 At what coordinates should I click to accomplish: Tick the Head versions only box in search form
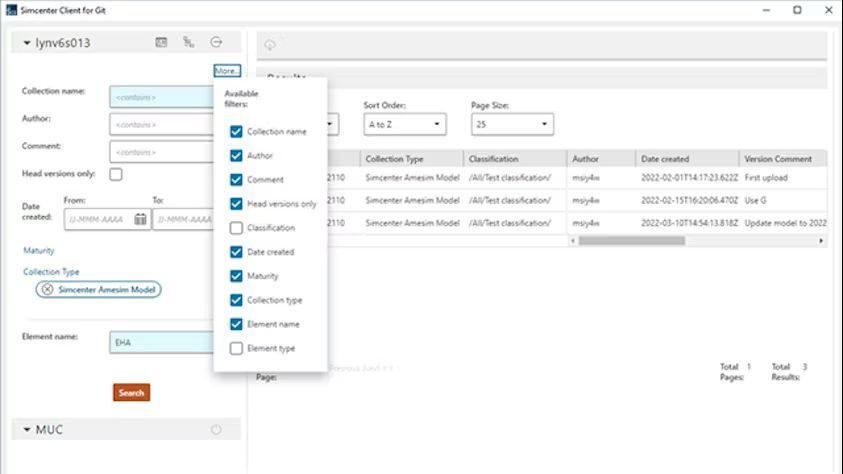[116, 174]
